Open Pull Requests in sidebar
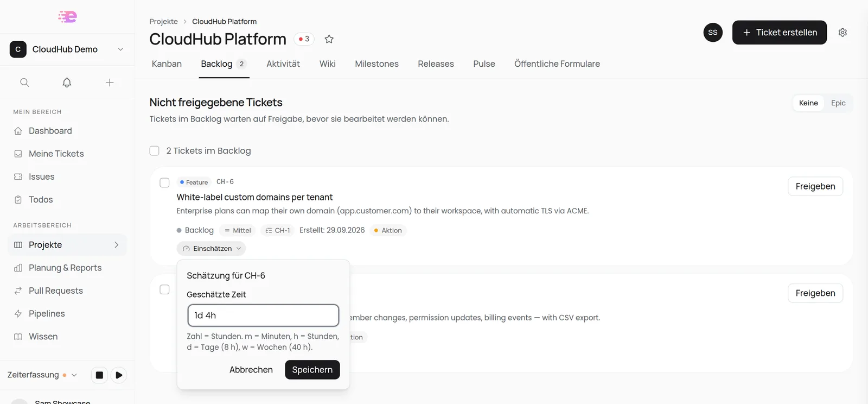The image size is (868, 404). click(x=67, y=291)
